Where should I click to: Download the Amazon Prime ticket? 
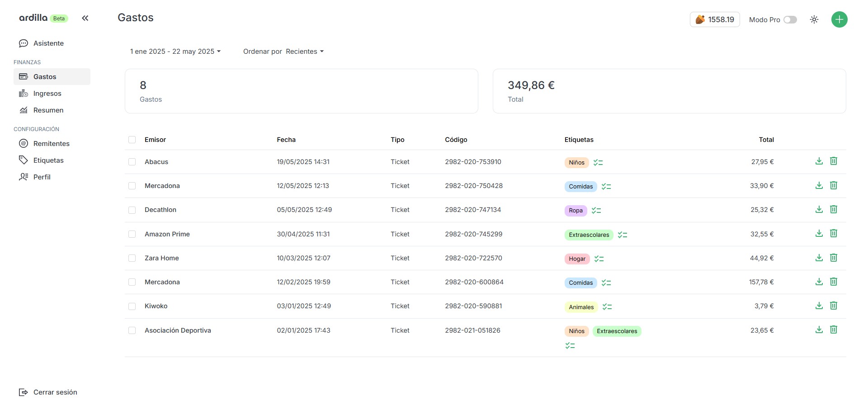click(x=819, y=234)
